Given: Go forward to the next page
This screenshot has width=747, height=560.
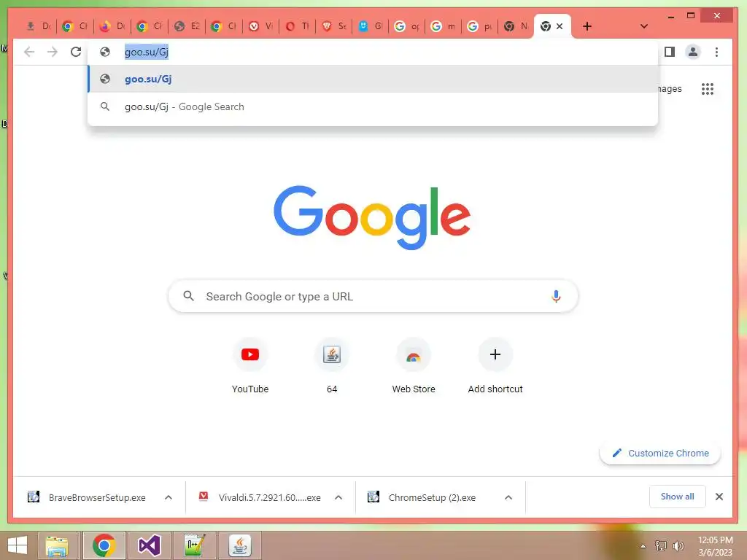Looking at the screenshot, I should point(53,52).
